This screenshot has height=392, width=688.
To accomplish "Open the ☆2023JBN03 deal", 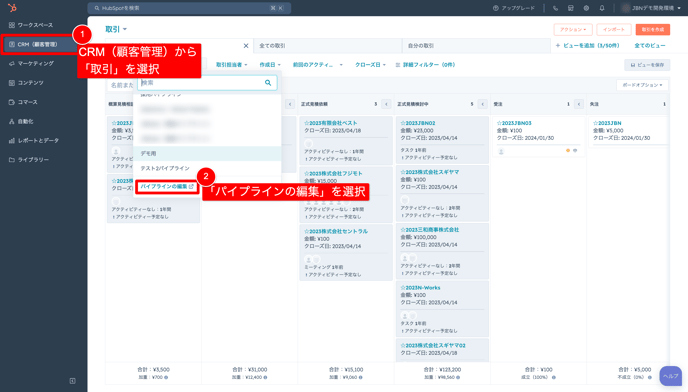I will pos(514,123).
